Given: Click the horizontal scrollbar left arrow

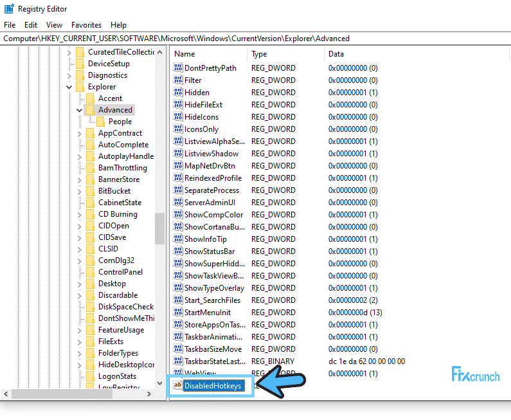Looking at the screenshot, I should click(x=6, y=394).
